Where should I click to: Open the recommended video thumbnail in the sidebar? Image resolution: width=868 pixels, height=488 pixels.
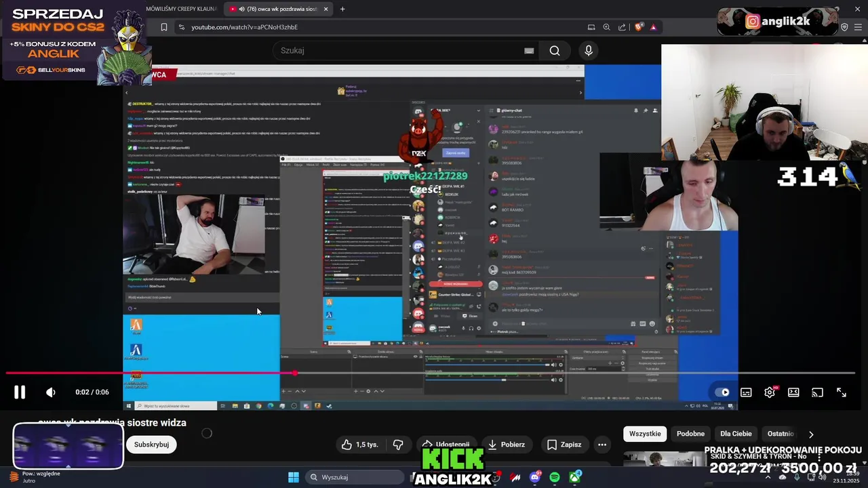pos(663,459)
